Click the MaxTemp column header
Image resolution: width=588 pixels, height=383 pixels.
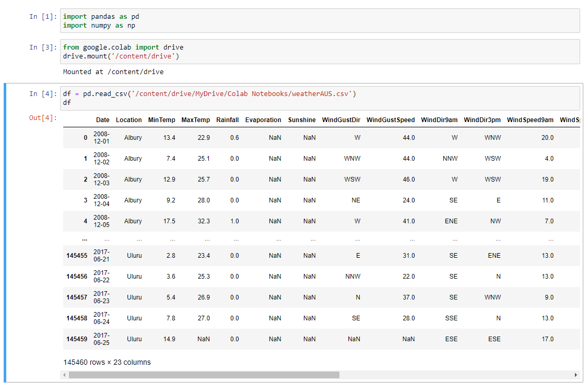[x=196, y=120]
